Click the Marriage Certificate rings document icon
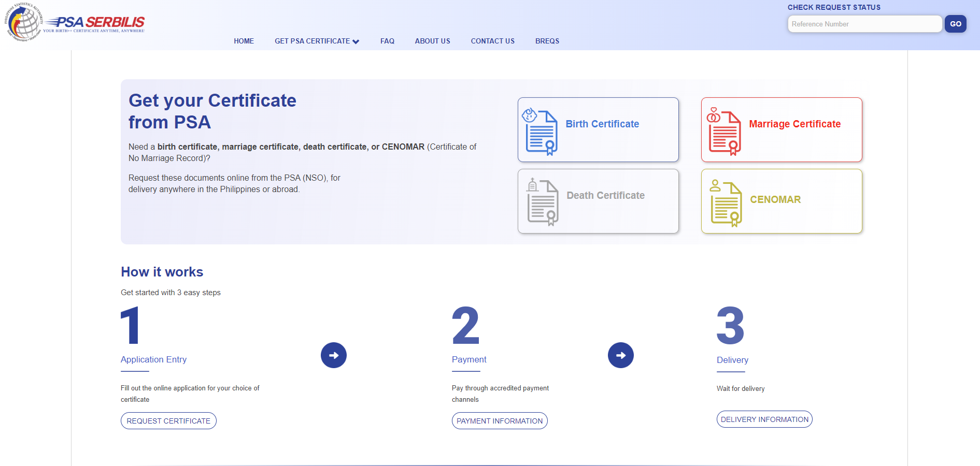980x466 pixels. 723,132
